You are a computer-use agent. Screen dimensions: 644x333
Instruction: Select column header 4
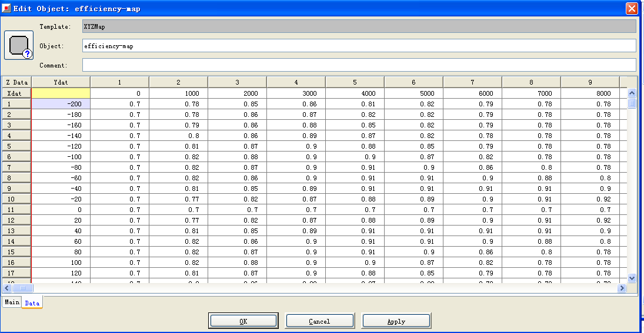(x=296, y=82)
